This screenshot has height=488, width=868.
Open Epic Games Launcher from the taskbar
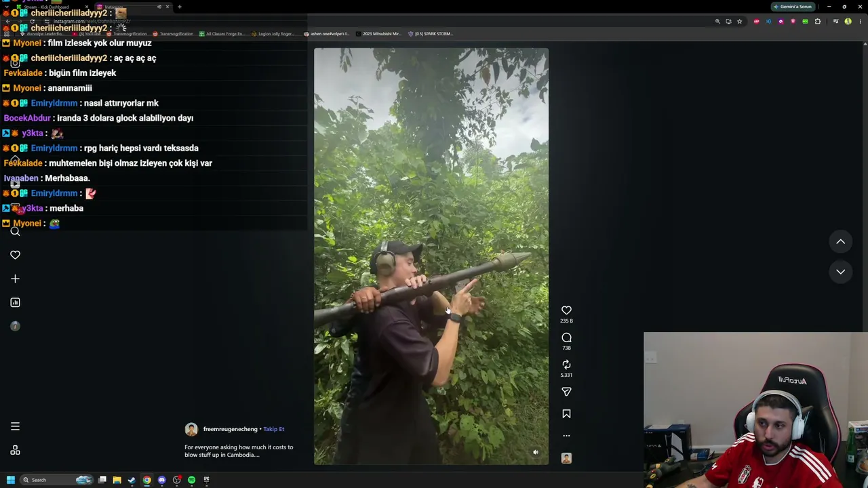(206, 480)
